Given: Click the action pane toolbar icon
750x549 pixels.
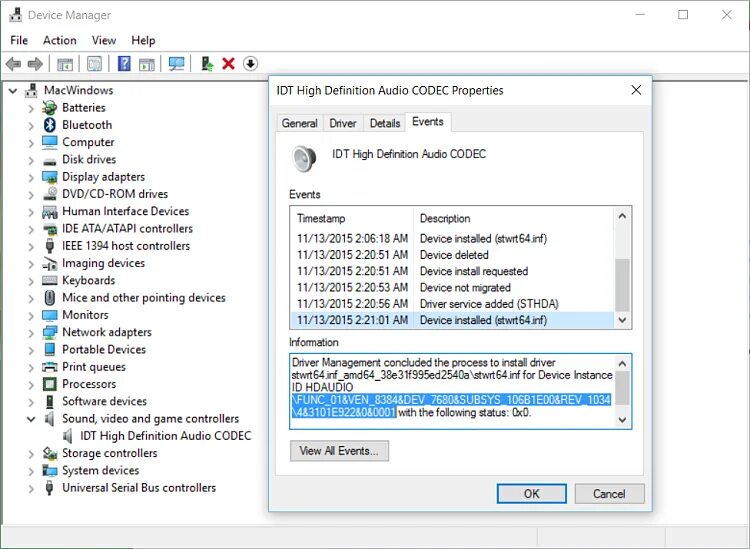Looking at the screenshot, I should [x=147, y=64].
